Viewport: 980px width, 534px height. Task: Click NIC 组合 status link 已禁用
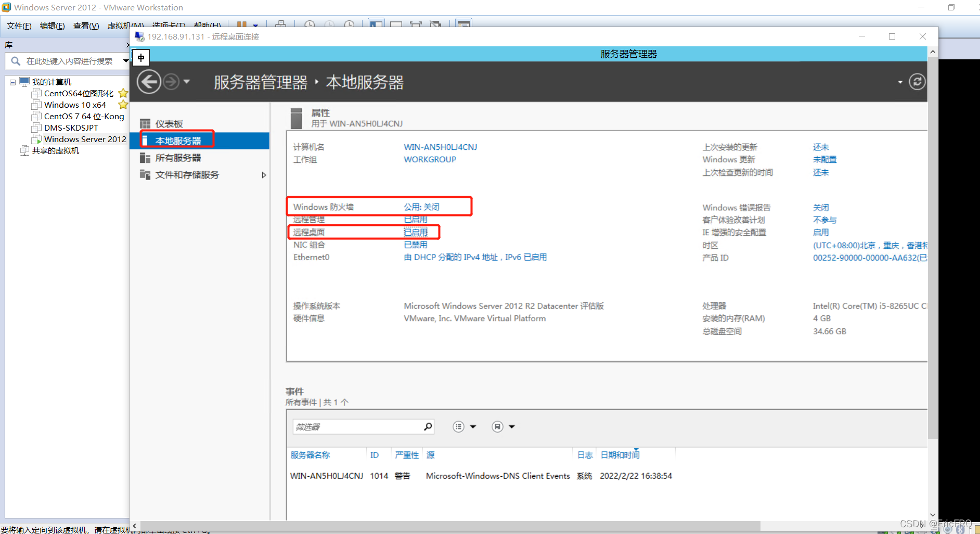(x=415, y=244)
